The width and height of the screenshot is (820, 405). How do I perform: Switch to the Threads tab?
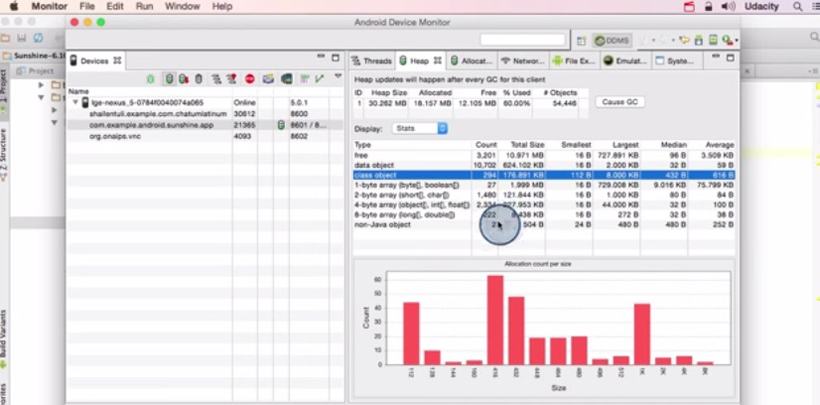(372, 61)
